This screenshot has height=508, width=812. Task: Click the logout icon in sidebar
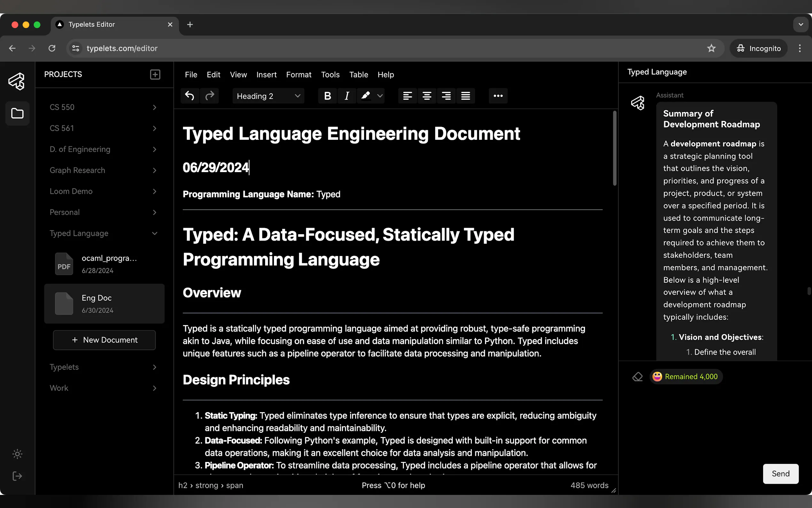[17, 476]
